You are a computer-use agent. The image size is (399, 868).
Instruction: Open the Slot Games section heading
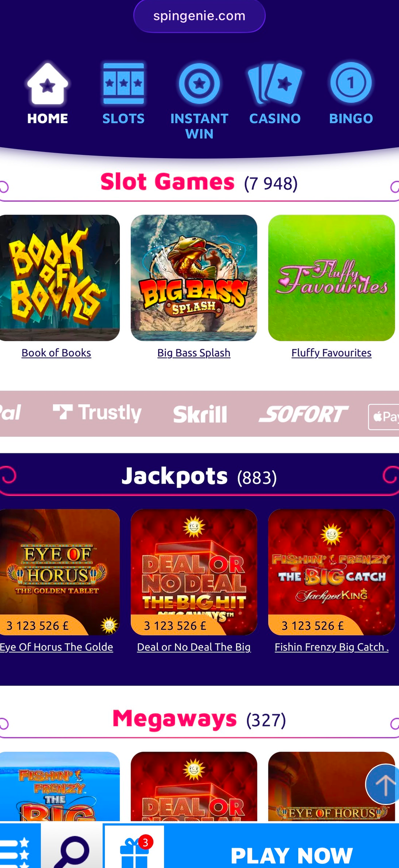point(167,182)
